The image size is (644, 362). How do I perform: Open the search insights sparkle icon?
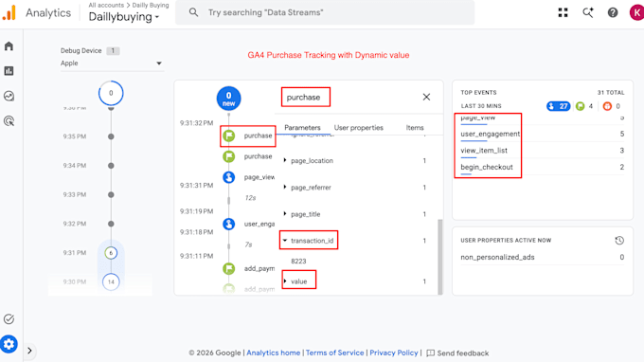588,12
